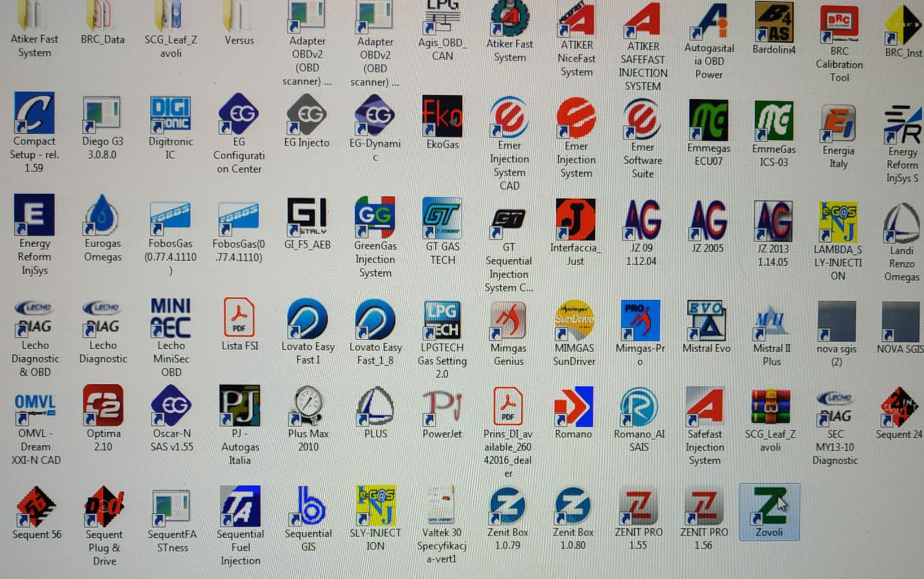Launch the EkoGas program
Viewport: 924px width, 579px height.
[x=442, y=122]
